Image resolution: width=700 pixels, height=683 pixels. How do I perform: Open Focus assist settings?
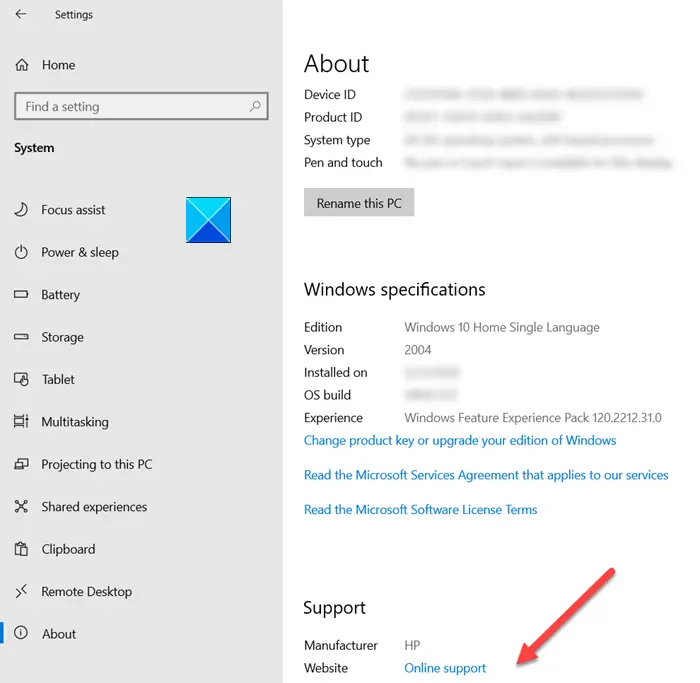tap(73, 210)
